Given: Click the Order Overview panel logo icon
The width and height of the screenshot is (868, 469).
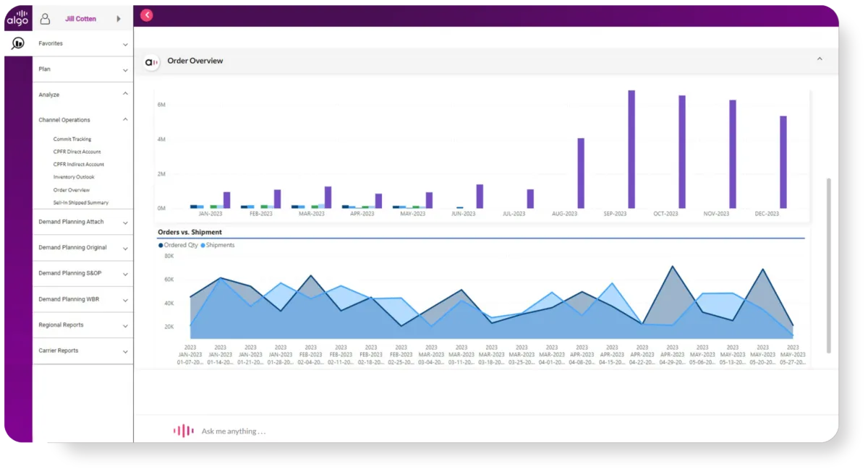Looking at the screenshot, I should tap(151, 62).
